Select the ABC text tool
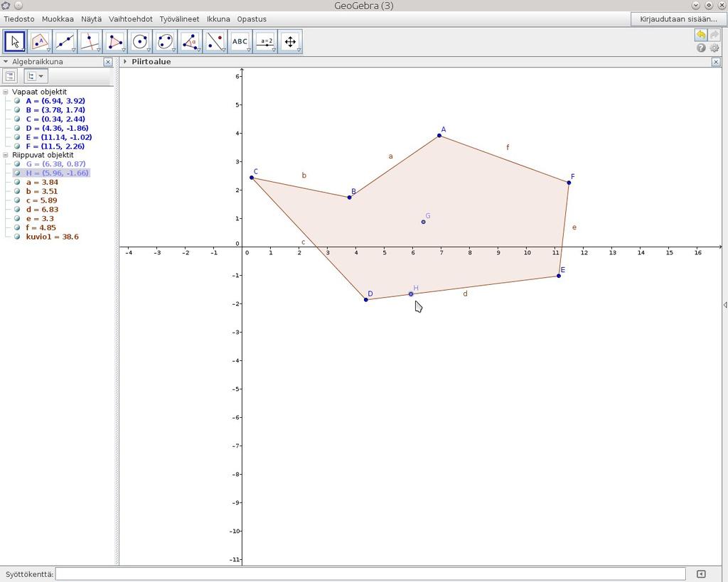 point(240,42)
